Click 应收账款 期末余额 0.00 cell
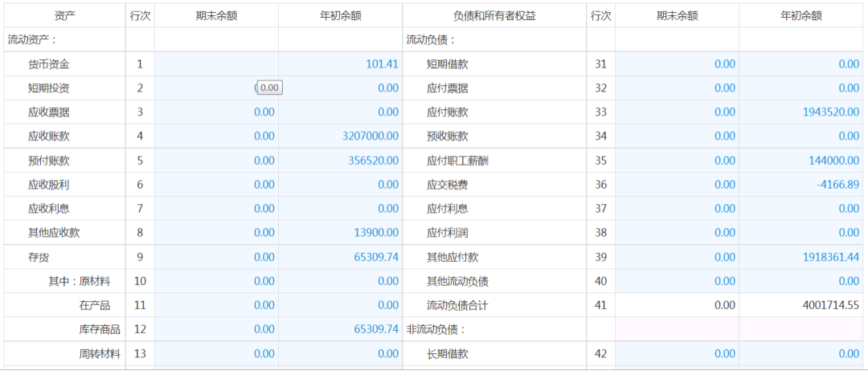Screen dimensions: 868x371 pos(216,136)
